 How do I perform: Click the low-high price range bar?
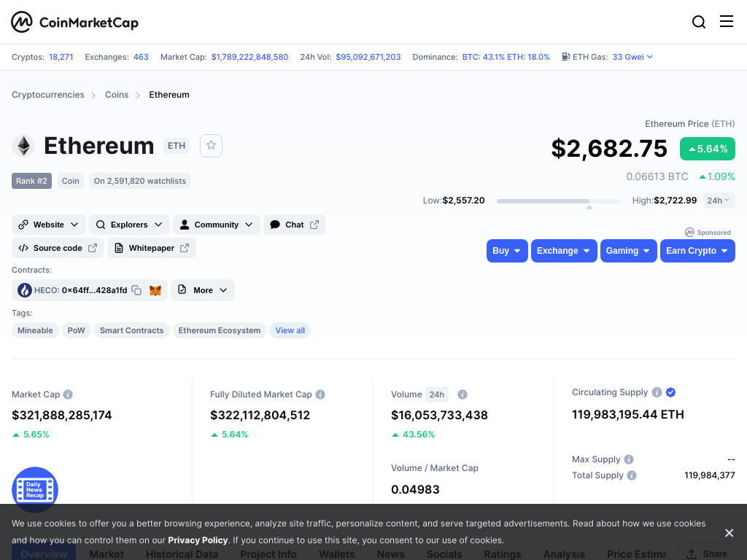(x=558, y=201)
